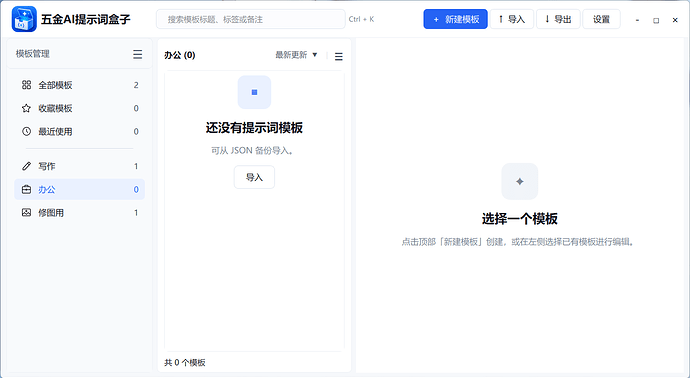Screen dimensions: 690x378
Task: Click the 共 0 个模板 footer text
Action: [185, 363]
